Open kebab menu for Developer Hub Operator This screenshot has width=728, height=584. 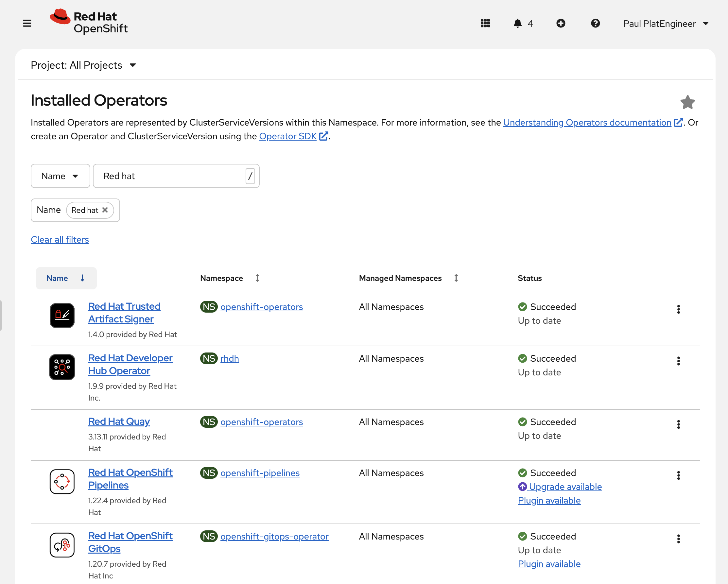678,361
